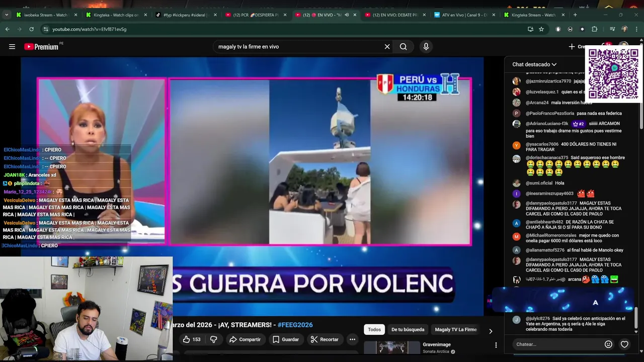Viewport: 644px width, 362px height.
Task: Focus the Chatear message input
Action: [557, 344]
